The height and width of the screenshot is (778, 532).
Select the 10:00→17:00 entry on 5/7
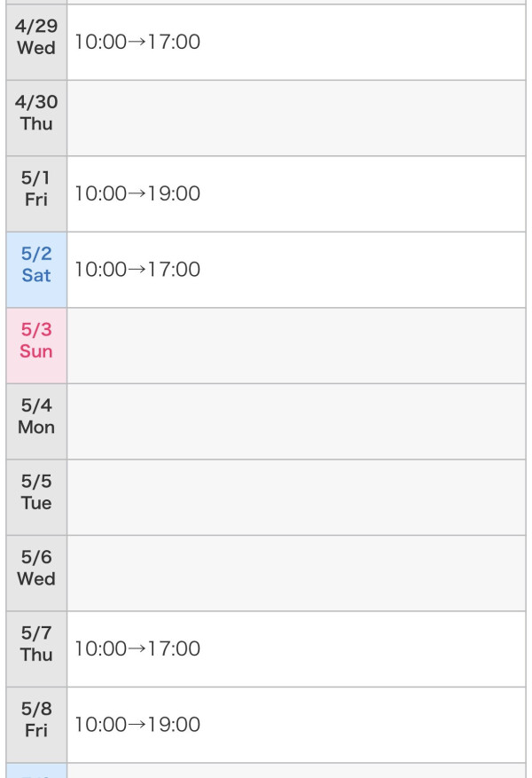click(x=137, y=648)
